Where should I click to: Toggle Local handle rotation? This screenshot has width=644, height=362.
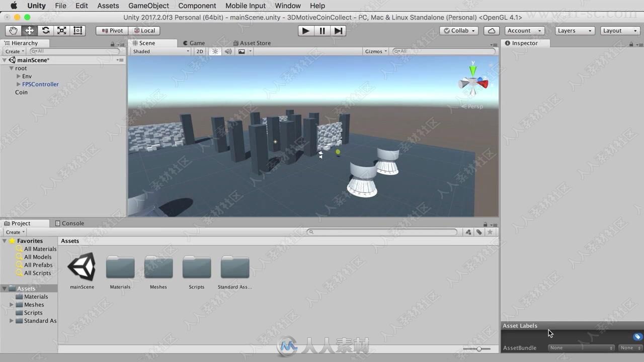pos(144,31)
